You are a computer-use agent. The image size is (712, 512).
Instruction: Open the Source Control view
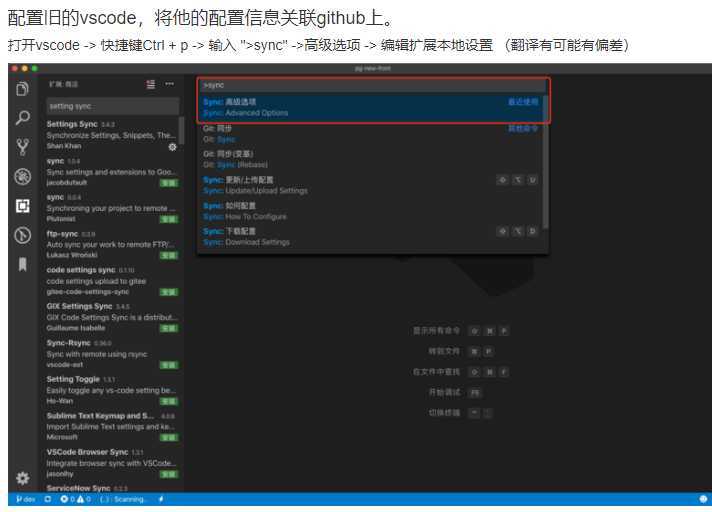coord(22,147)
